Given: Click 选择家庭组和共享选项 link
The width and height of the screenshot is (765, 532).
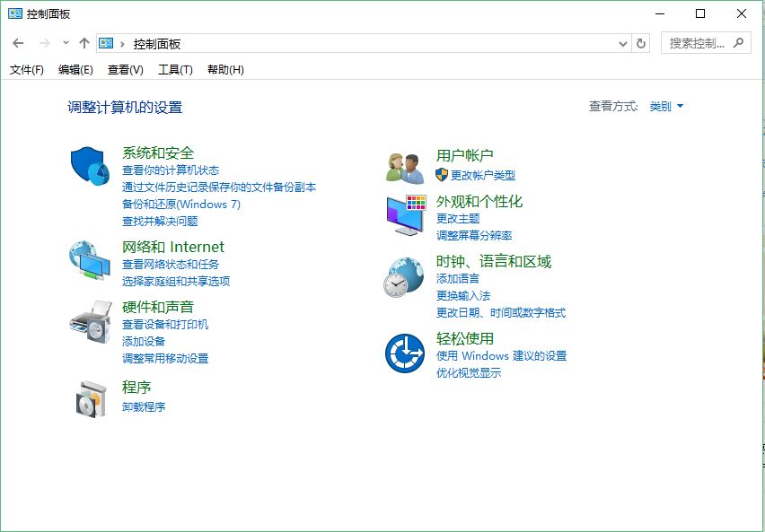Looking at the screenshot, I should (x=176, y=282).
